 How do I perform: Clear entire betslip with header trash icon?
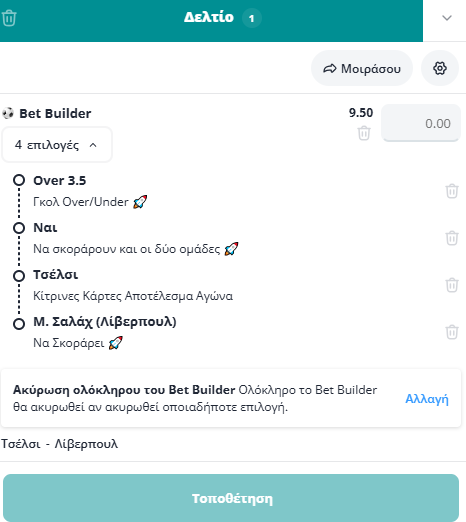pyautogui.click(x=9, y=18)
